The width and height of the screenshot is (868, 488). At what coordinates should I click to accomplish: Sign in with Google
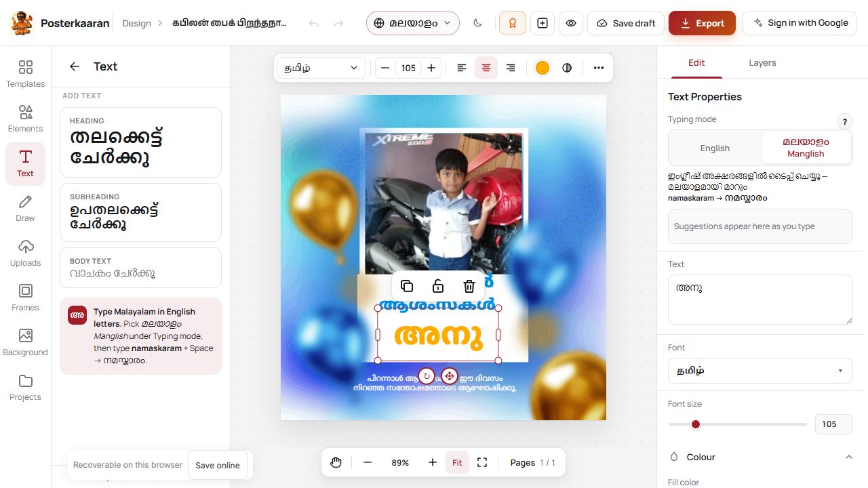[x=800, y=23]
